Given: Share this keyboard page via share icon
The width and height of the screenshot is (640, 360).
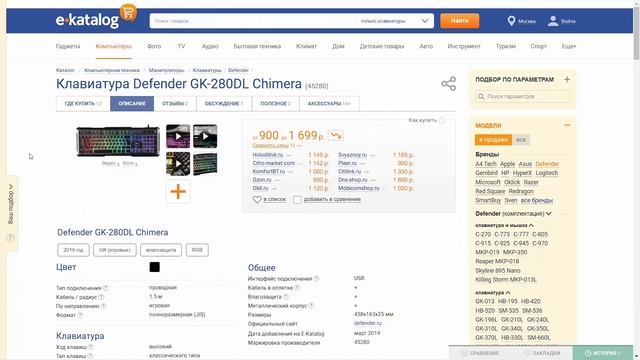Looking at the screenshot, I should click(448, 84).
